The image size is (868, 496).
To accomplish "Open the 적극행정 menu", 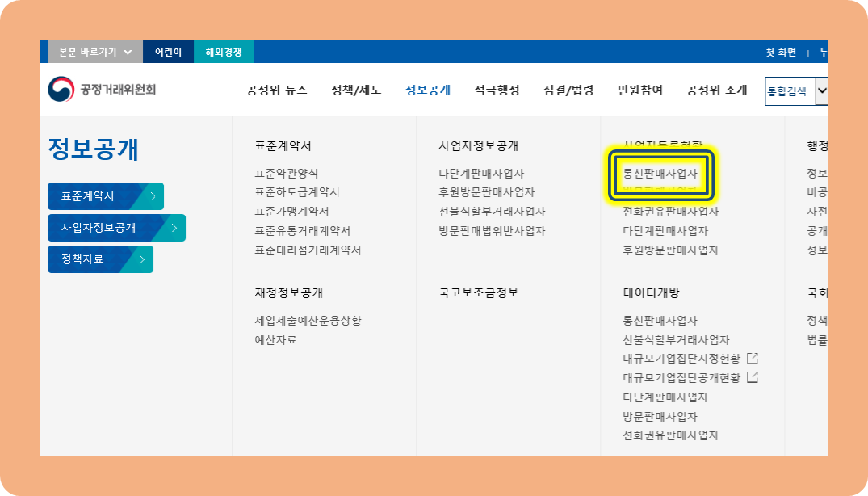I will coord(497,90).
